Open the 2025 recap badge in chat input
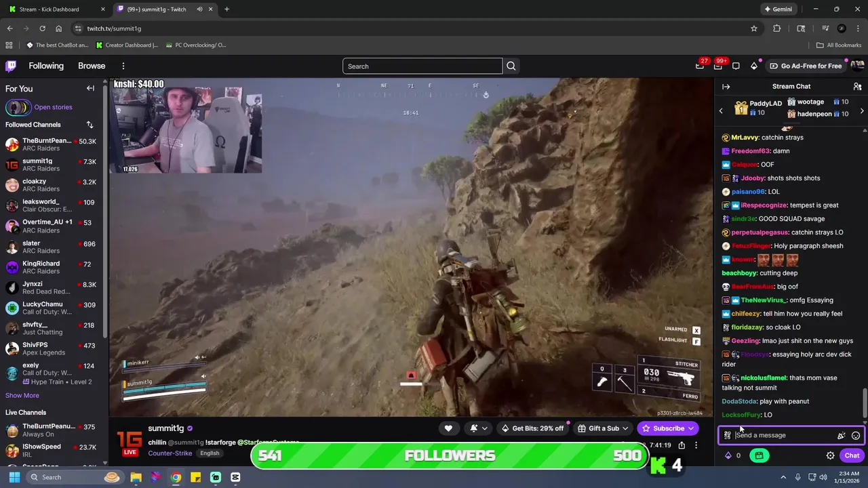 [728, 436]
